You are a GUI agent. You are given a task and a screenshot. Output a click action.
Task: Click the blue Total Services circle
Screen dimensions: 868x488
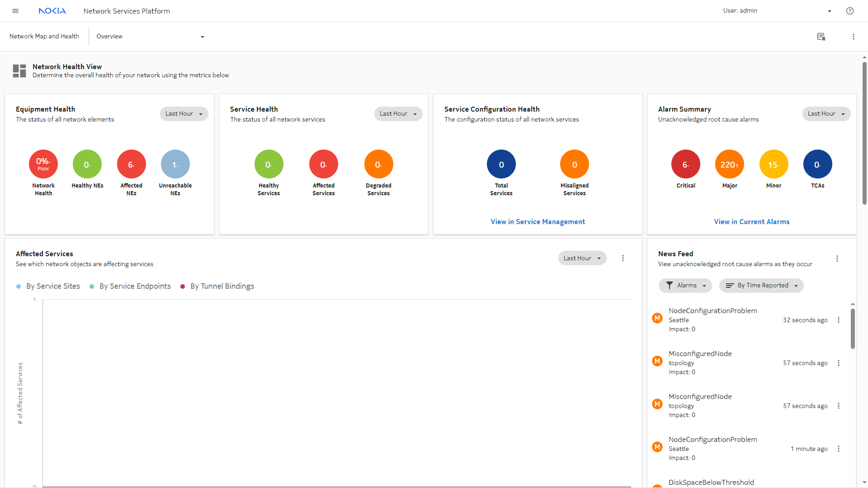click(501, 164)
